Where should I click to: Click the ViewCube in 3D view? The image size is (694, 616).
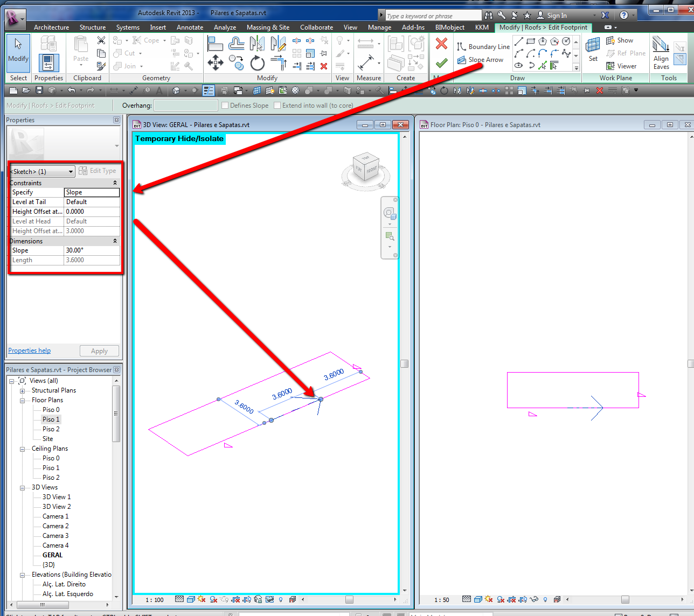point(366,170)
